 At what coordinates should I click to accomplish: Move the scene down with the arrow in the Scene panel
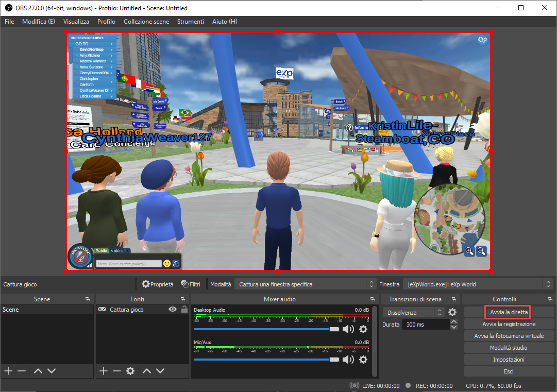[52, 371]
